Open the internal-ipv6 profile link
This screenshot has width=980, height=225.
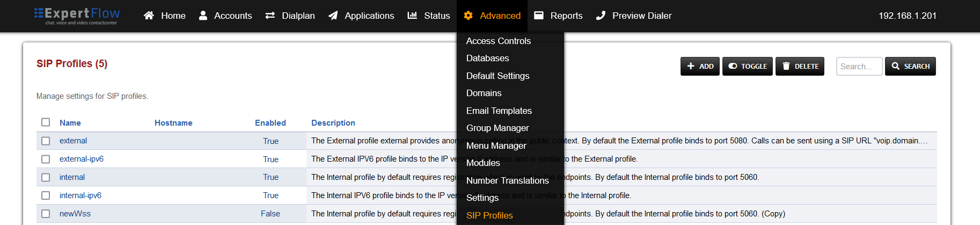point(81,195)
